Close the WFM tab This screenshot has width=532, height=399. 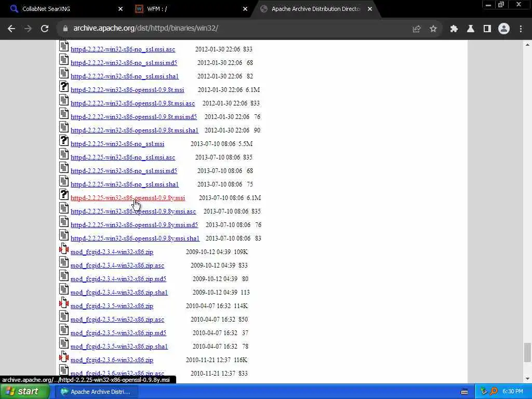245,9
